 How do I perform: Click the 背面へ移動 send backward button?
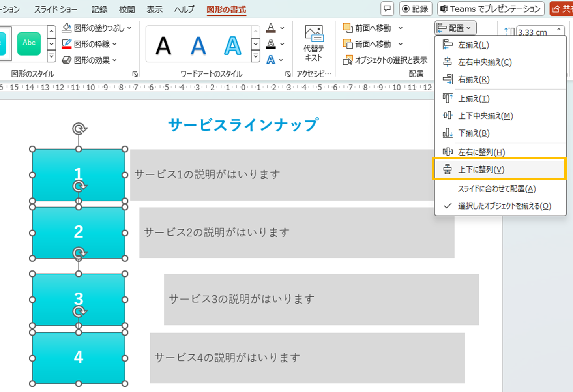click(367, 44)
